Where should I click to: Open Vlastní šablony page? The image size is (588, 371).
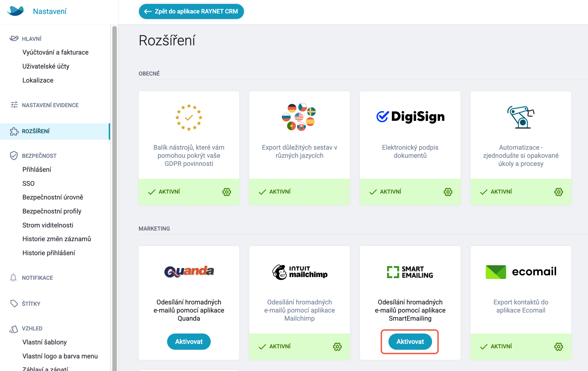44,342
